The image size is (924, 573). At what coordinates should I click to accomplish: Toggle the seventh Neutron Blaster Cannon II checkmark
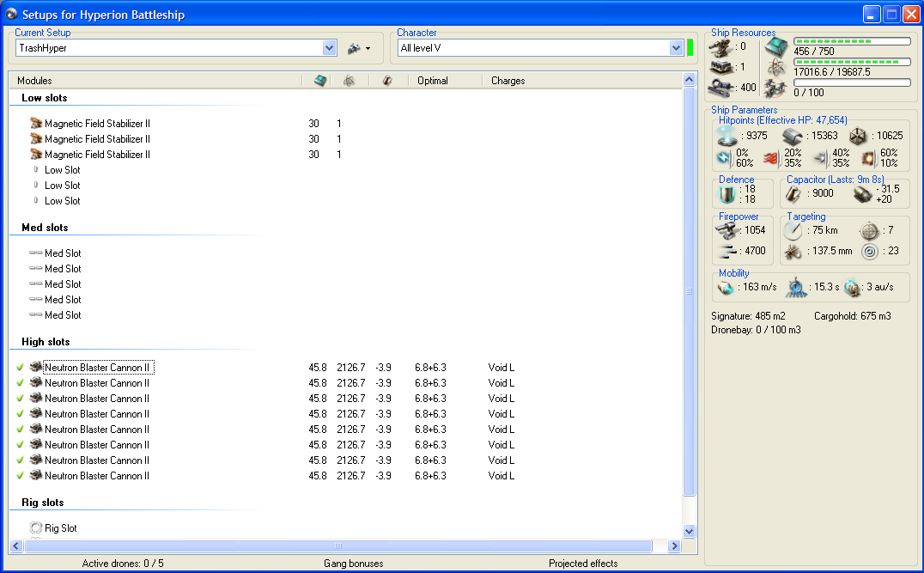coord(20,460)
